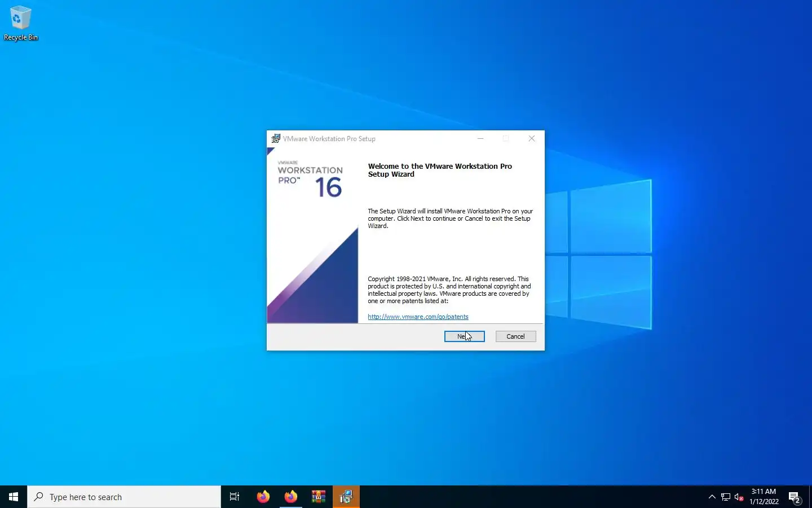812x508 pixels.
Task: Click the muted volume tray icon
Action: 739,497
